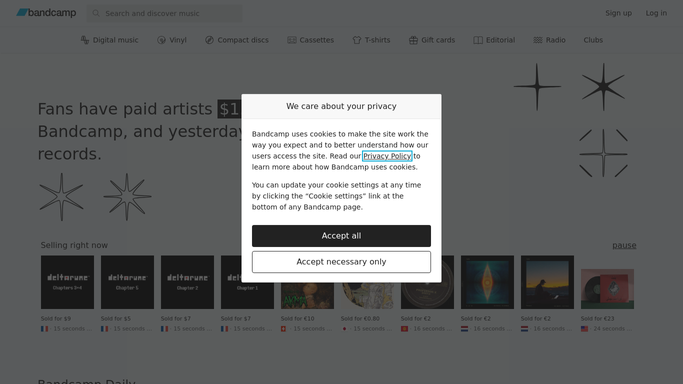
Task: Open the album thumbnail sold for €0.80
Action: pos(367,296)
